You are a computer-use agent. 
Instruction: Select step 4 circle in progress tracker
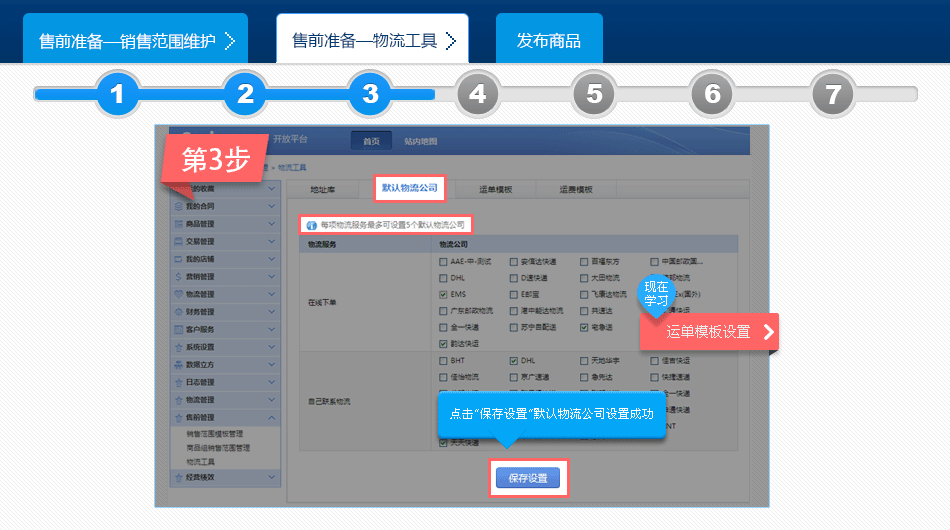(477, 94)
